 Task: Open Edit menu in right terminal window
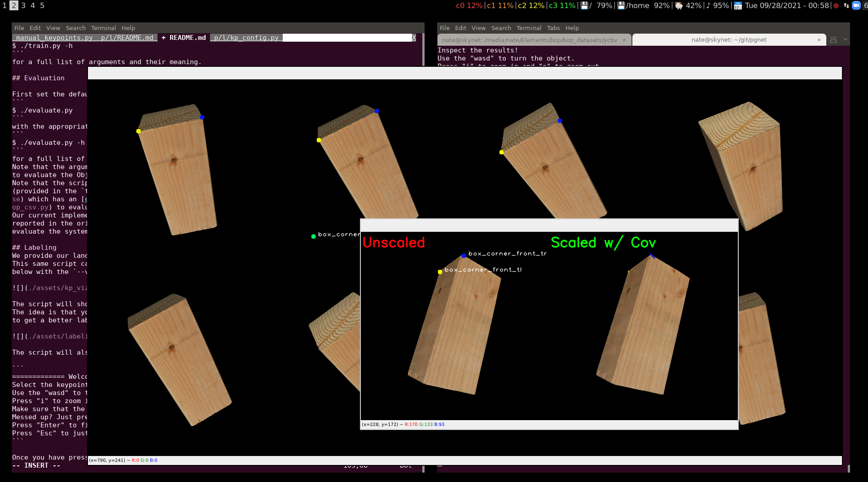click(460, 28)
